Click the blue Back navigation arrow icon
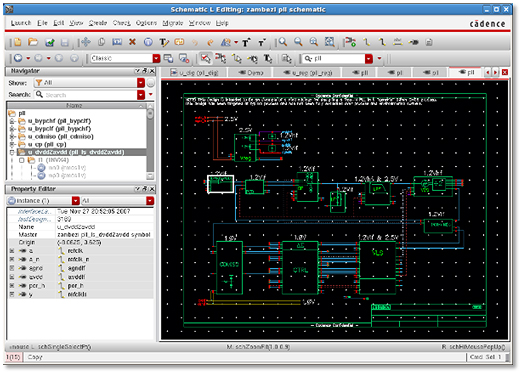This screenshot has height=374, width=522. pos(18,58)
